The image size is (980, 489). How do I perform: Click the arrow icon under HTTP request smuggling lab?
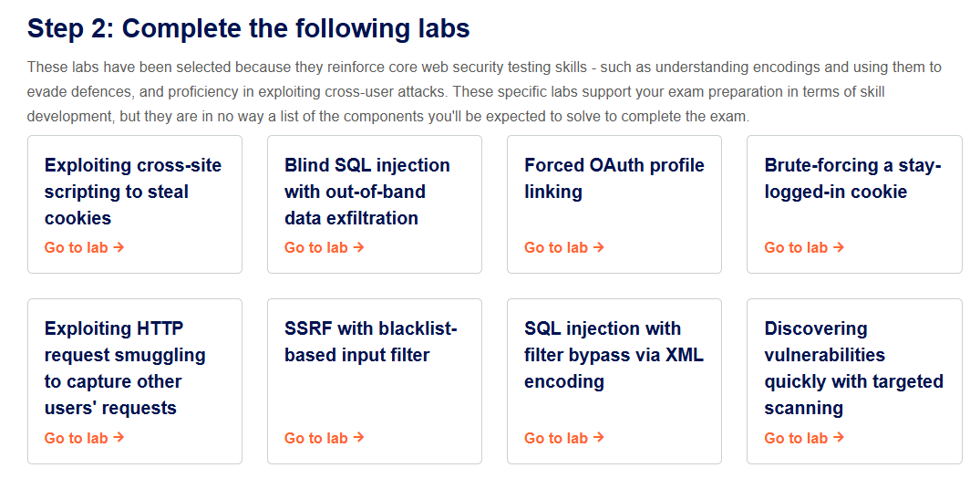(119, 438)
